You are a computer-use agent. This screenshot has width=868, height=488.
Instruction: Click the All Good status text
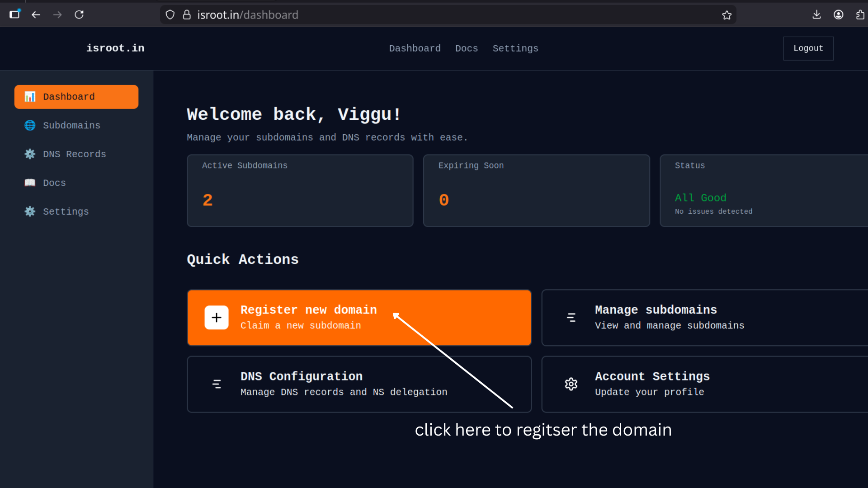click(x=701, y=198)
